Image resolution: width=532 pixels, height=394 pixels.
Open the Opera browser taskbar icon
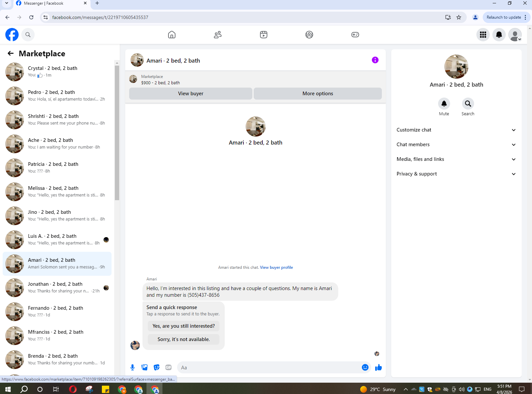point(73,389)
